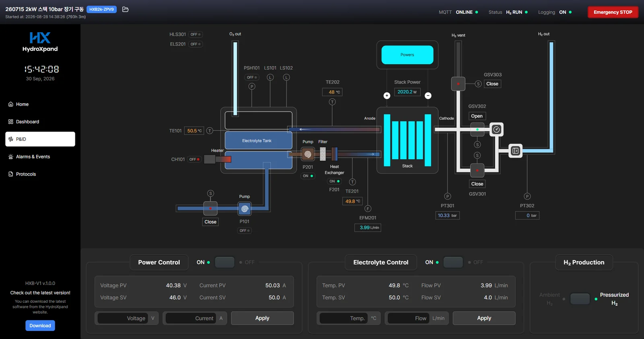Click the TE101 temperature sensor symbol
This screenshot has width=644, height=339.
pyautogui.click(x=210, y=131)
